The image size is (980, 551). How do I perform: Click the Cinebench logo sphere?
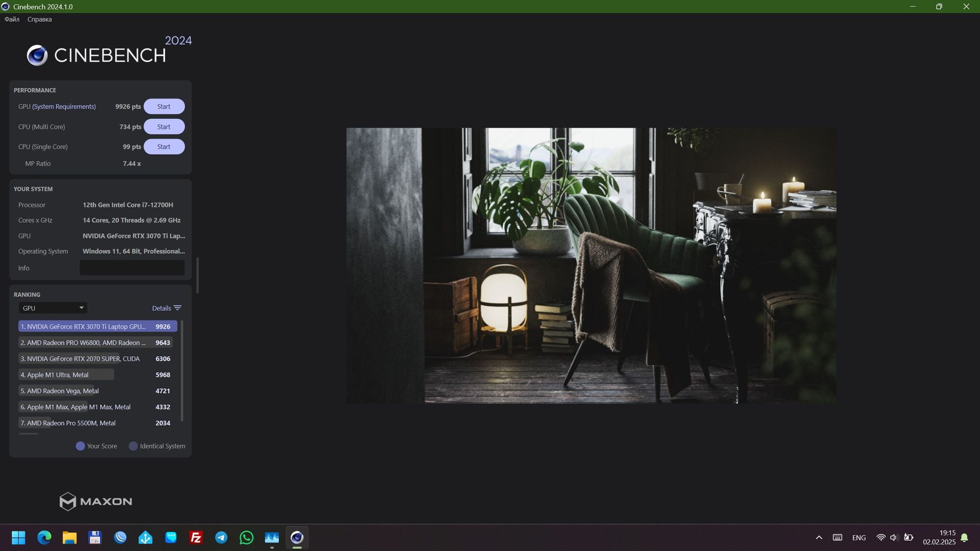coord(37,55)
